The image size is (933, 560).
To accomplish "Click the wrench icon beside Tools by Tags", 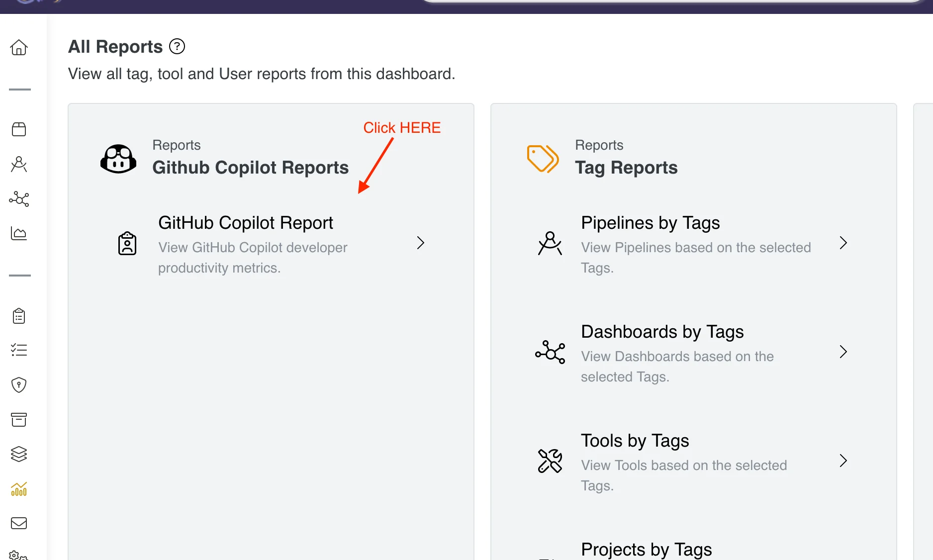I will coord(550,461).
